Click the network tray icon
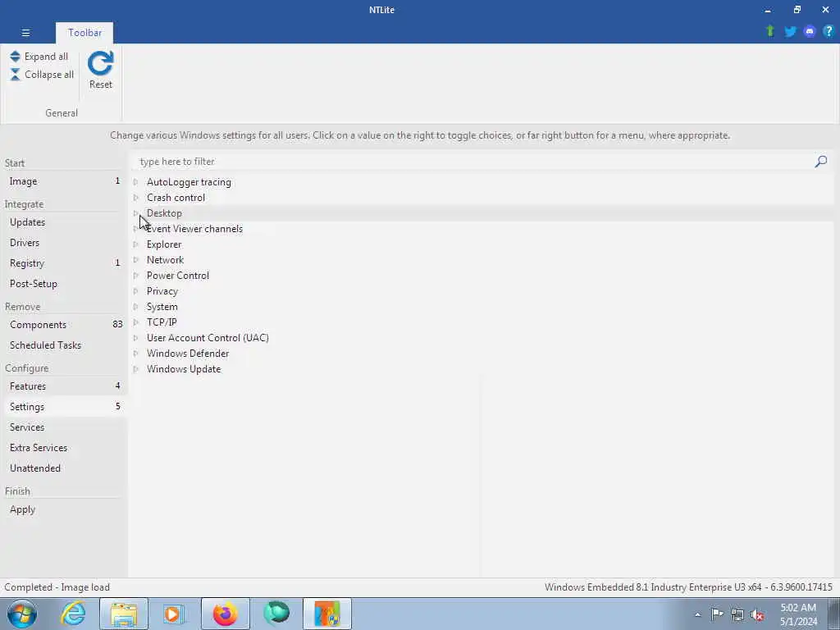This screenshot has width=840, height=630. 737,614
